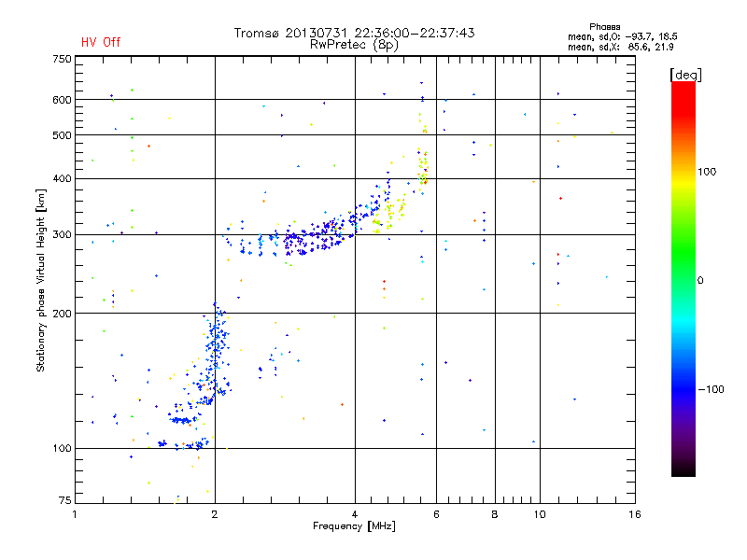Click the y-axis tick label '750'
747x560 pixels.
[63, 59]
